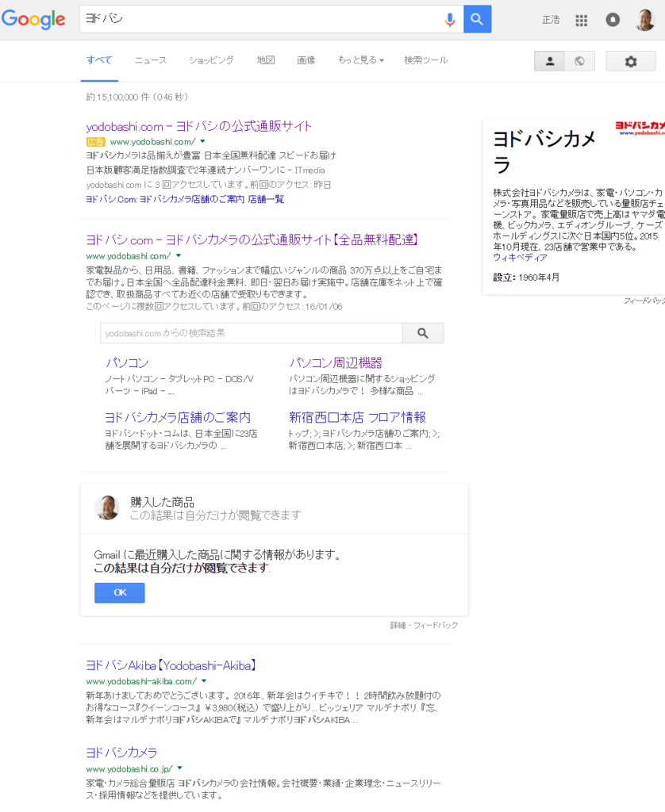Open ヨドバシAkiba【Yodobashi-Akiba】 result
Screen dimensions: 665x812
point(171,665)
